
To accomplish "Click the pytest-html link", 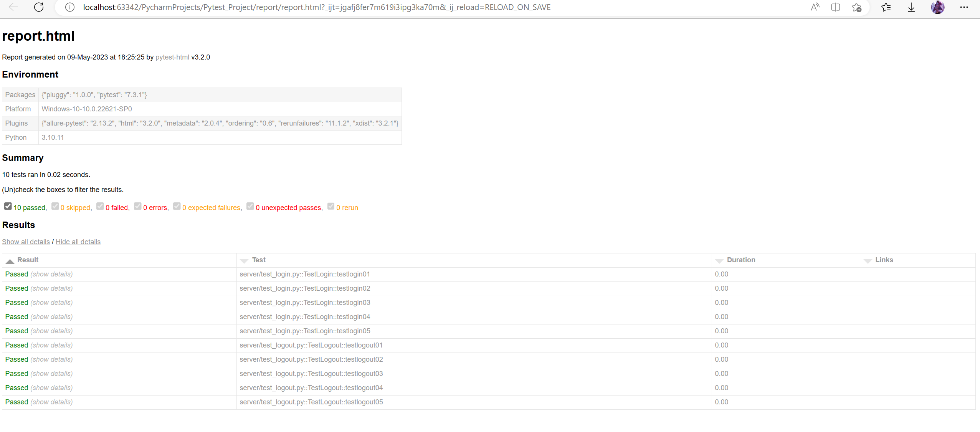I will (x=172, y=57).
